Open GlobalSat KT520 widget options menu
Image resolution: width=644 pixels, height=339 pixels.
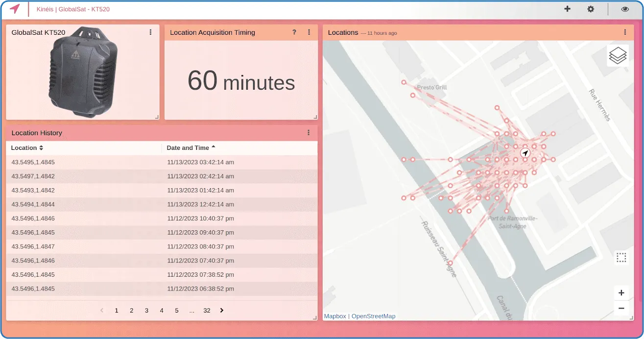click(150, 32)
